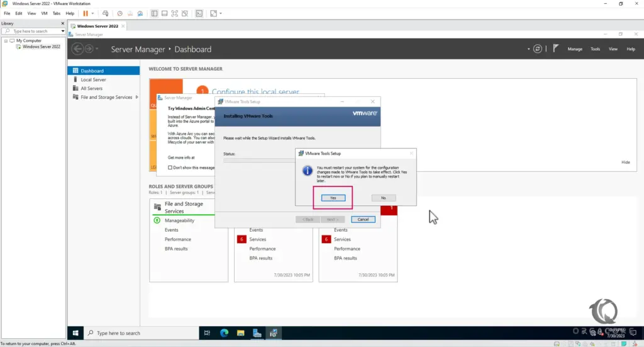Open the Server Manager Tools menu
The width and height of the screenshot is (644, 347).
[x=595, y=49]
